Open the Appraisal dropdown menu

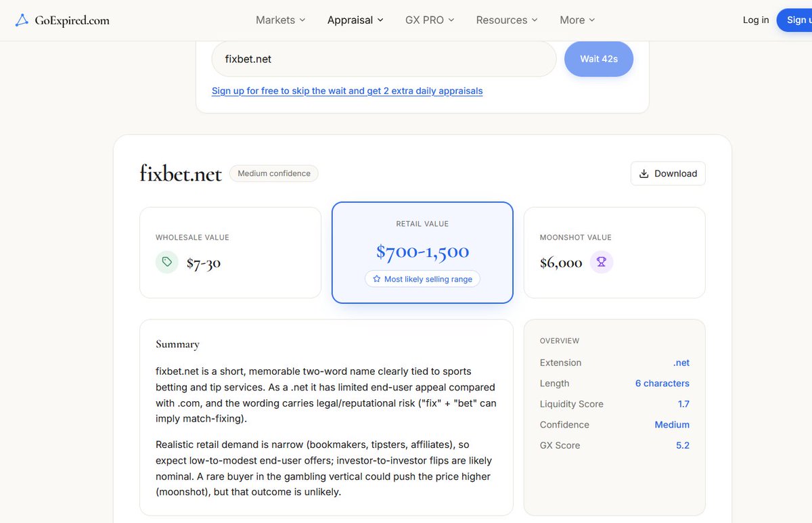355,20
